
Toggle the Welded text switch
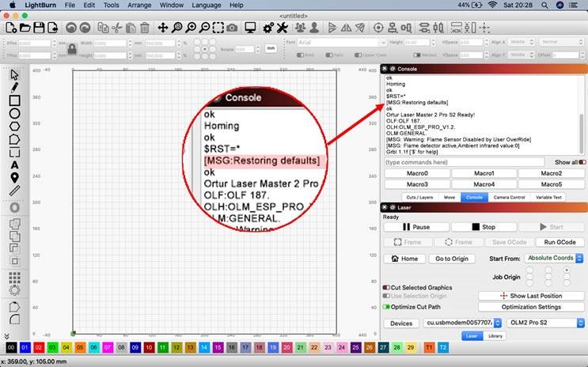pyautogui.click(x=417, y=55)
